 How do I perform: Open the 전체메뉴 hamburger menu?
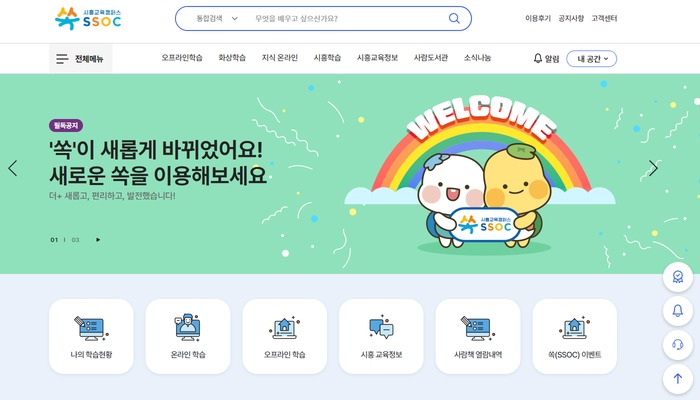(80, 58)
